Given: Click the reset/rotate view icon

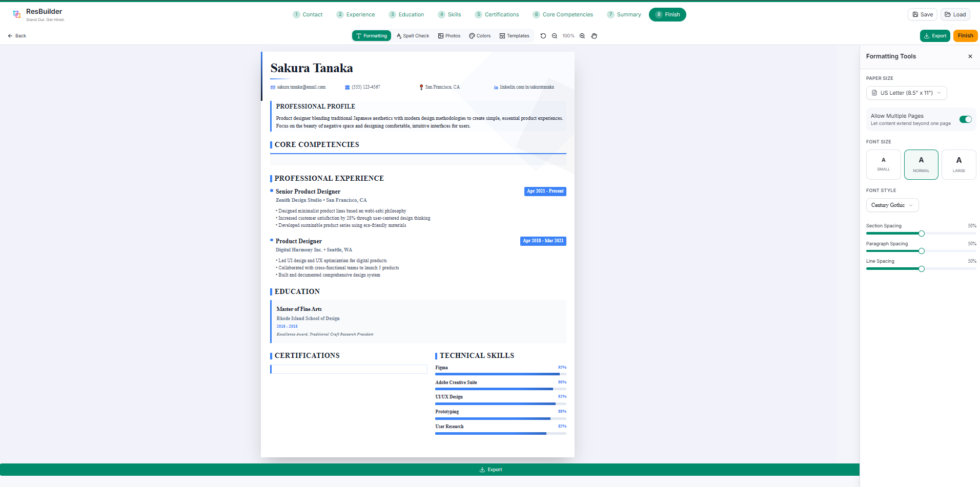Looking at the screenshot, I should point(543,36).
